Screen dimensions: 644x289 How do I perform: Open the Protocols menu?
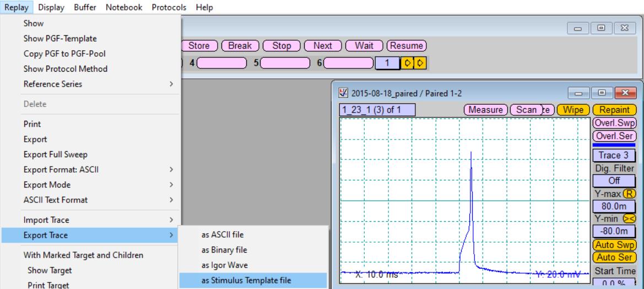click(x=169, y=7)
